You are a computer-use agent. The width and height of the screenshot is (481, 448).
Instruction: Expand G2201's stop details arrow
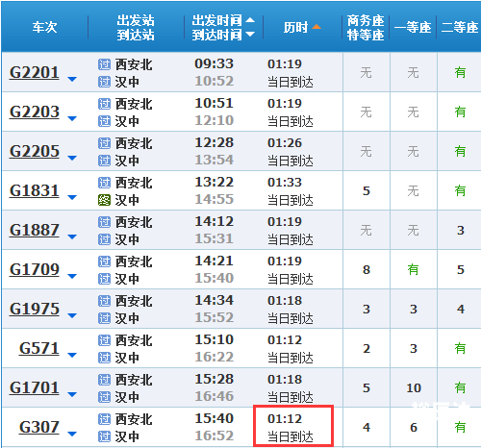pos(72,79)
